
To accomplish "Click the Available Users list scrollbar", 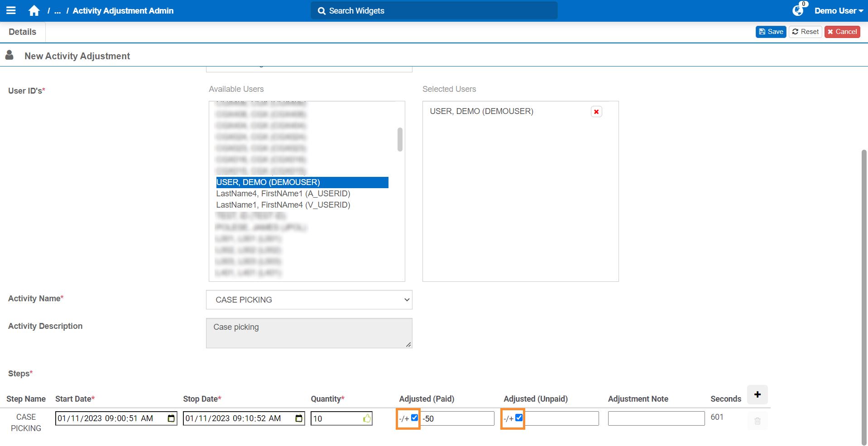I will pyautogui.click(x=400, y=139).
